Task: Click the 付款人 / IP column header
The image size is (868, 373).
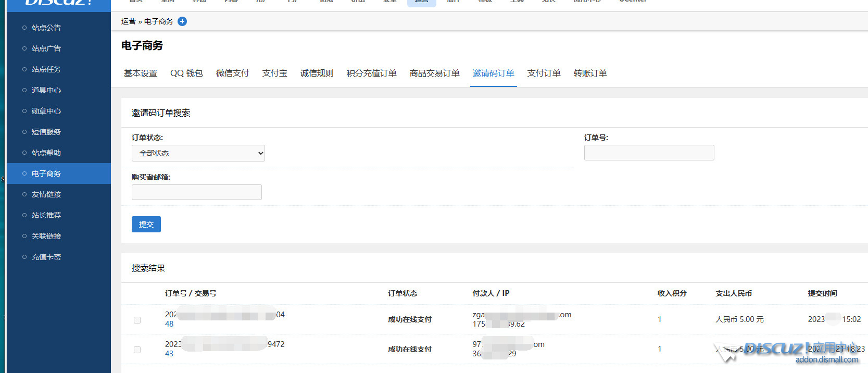Action: pos(491,293)
